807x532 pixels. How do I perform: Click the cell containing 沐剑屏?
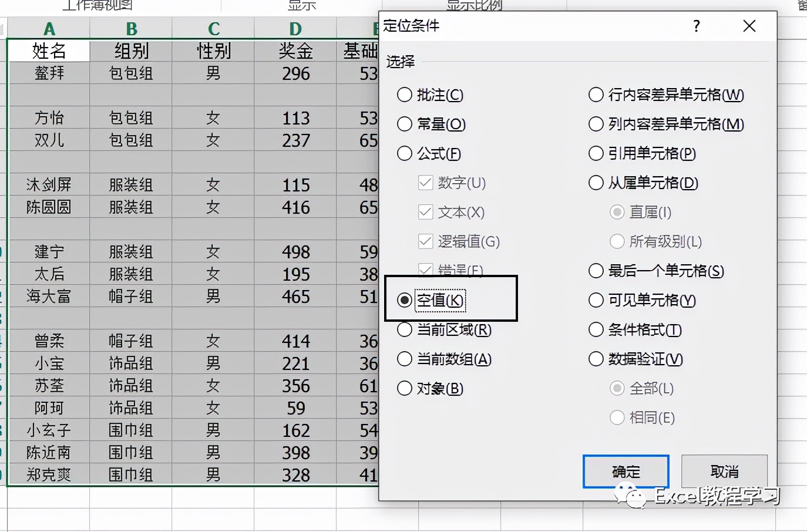49,185
